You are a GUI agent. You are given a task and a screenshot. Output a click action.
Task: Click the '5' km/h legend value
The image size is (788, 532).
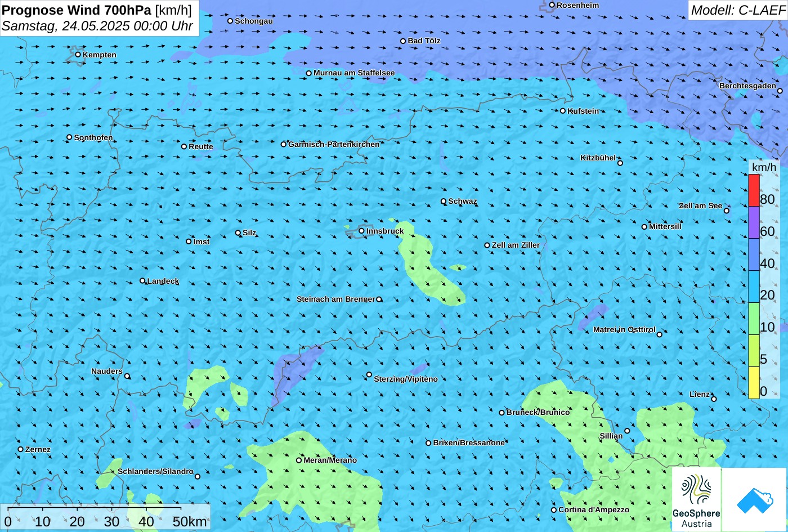[764, 359]
